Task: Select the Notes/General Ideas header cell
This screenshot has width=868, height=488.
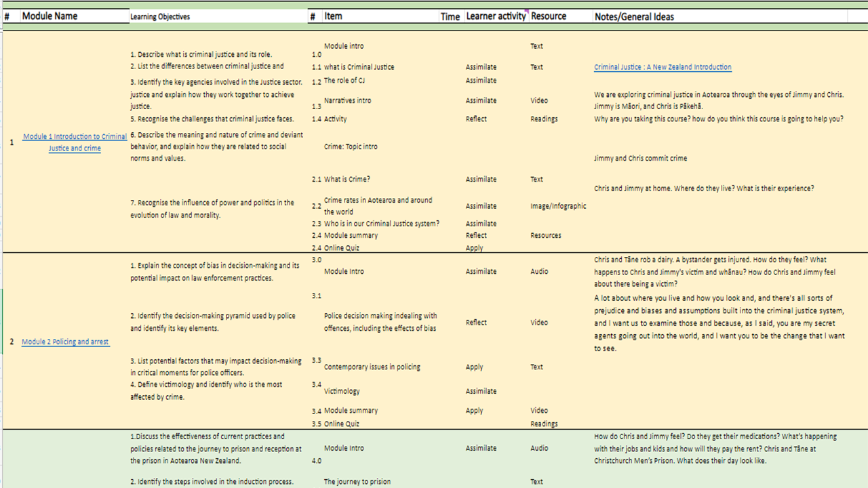Action: [x=634, y=17]
